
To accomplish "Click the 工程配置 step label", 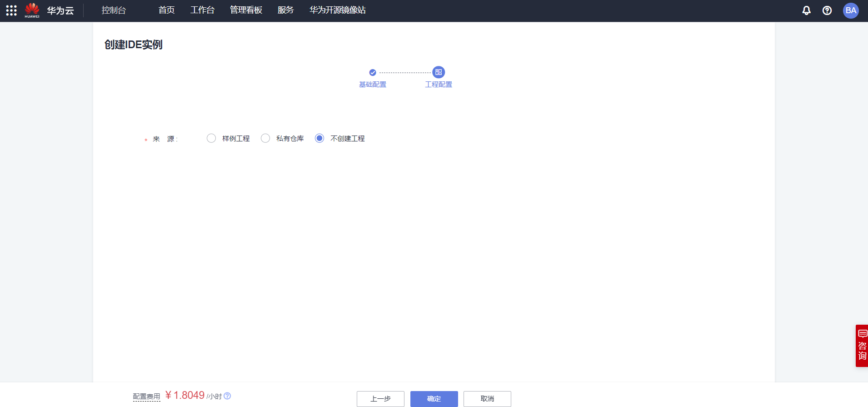I will click(x=439, y=85).
